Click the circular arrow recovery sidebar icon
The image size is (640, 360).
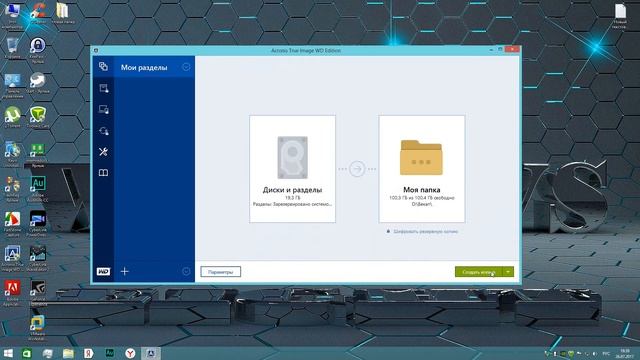click(x=103, y=131)
